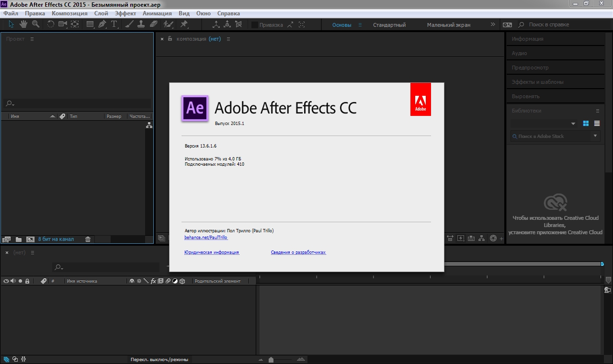Click the trash icon in Project panel

click(x=88, y=239)
